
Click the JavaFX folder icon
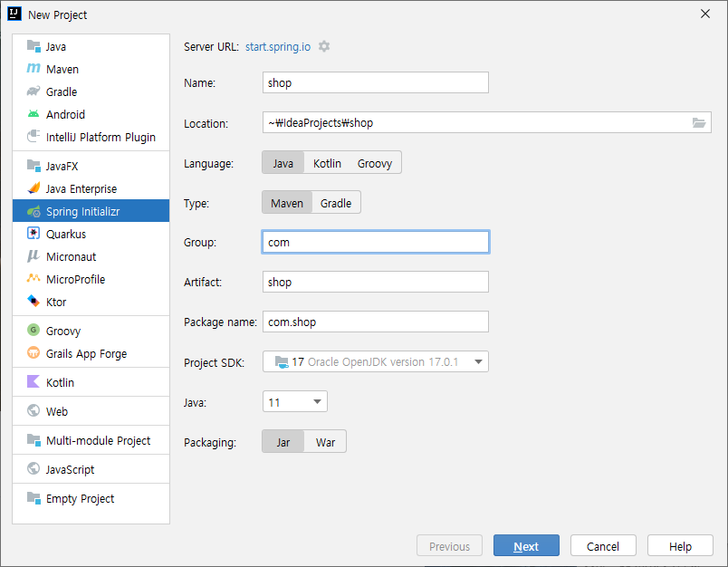pos(34,166)
